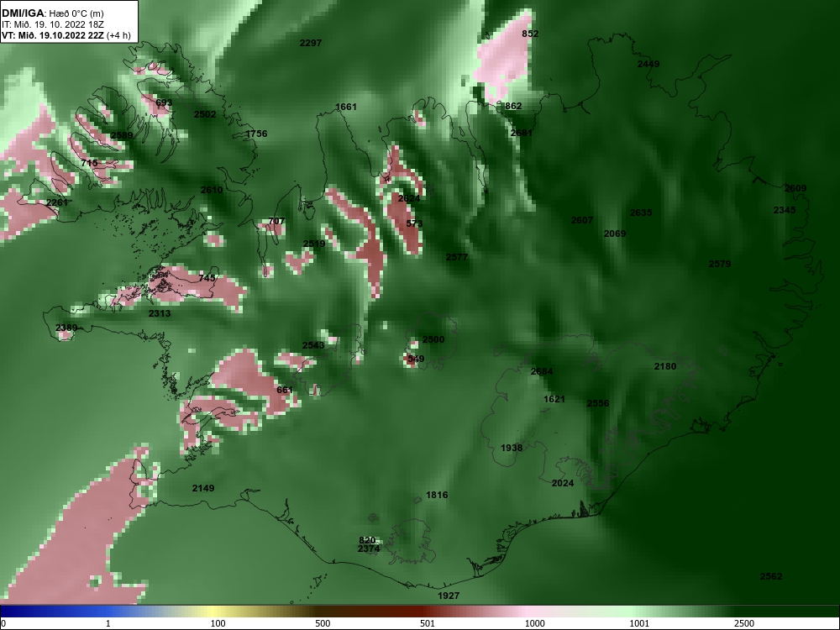Click the map value 1927

coord(449,596)
